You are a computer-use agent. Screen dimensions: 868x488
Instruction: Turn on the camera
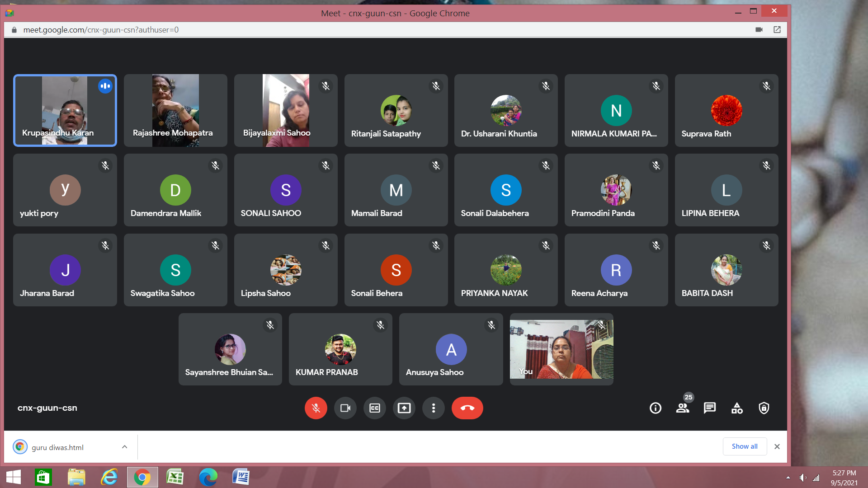pyautogui.click(x=345, y=408)
